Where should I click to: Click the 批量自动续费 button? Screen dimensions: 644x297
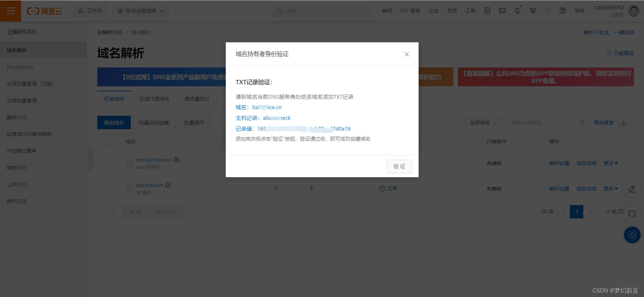tap(154, 122)
